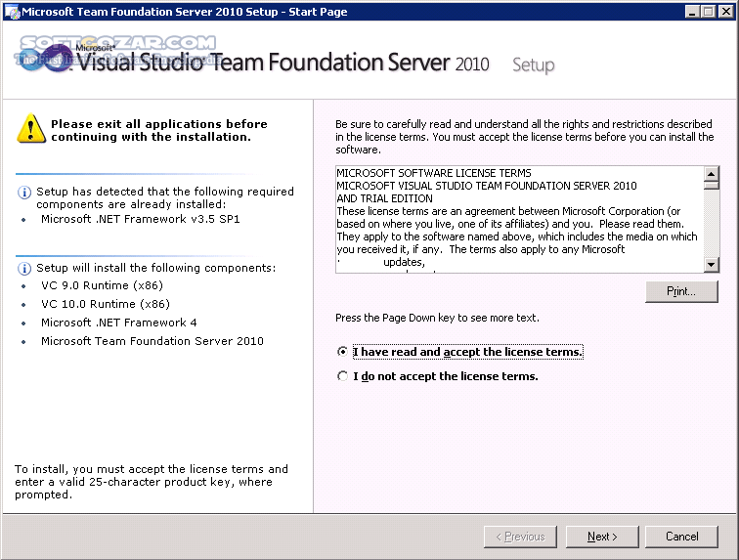Click the license scrollbar up arrow

712,173
